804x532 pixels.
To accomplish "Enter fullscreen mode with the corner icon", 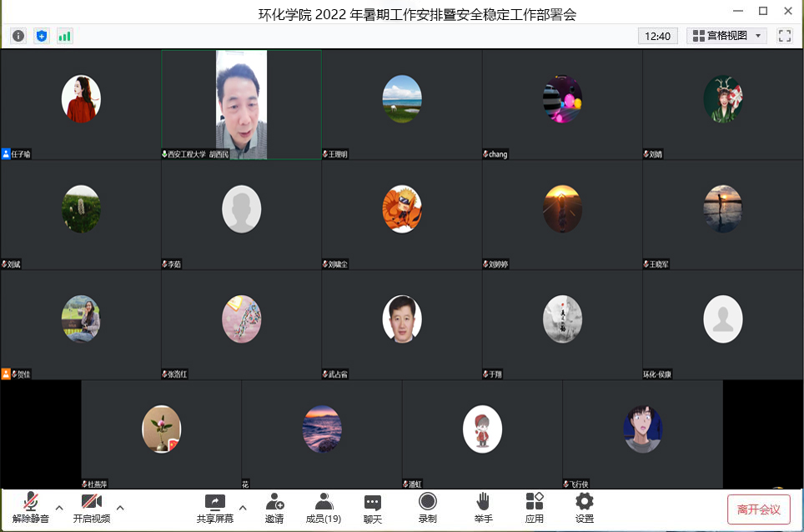I will pos(784,36).
